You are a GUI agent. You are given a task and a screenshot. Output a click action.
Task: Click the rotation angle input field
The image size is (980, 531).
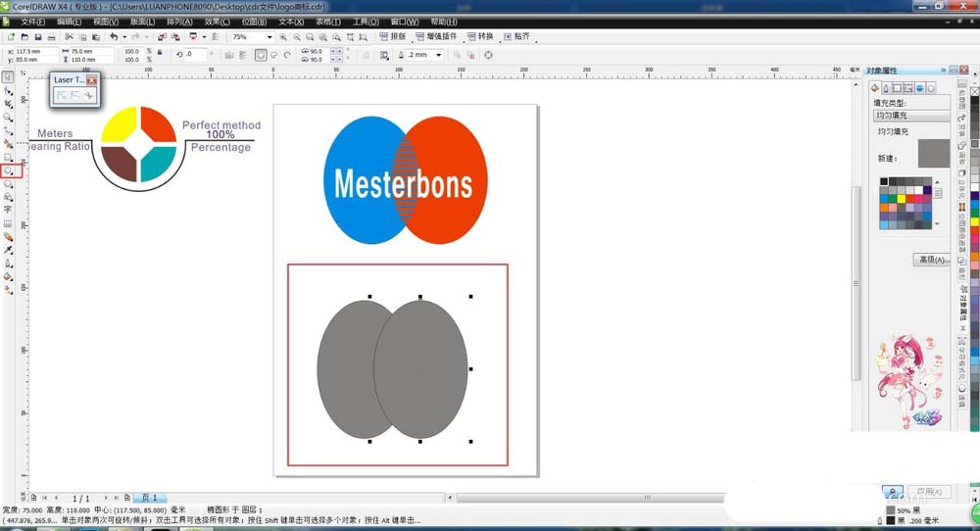pos(196,54)
